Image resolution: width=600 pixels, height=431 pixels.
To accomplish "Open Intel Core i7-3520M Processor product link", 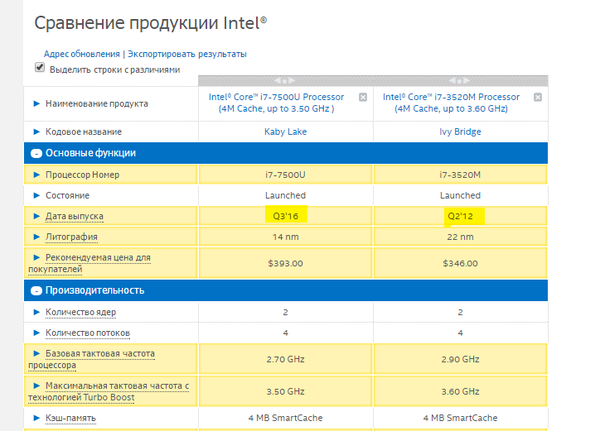I will point(452,103).
